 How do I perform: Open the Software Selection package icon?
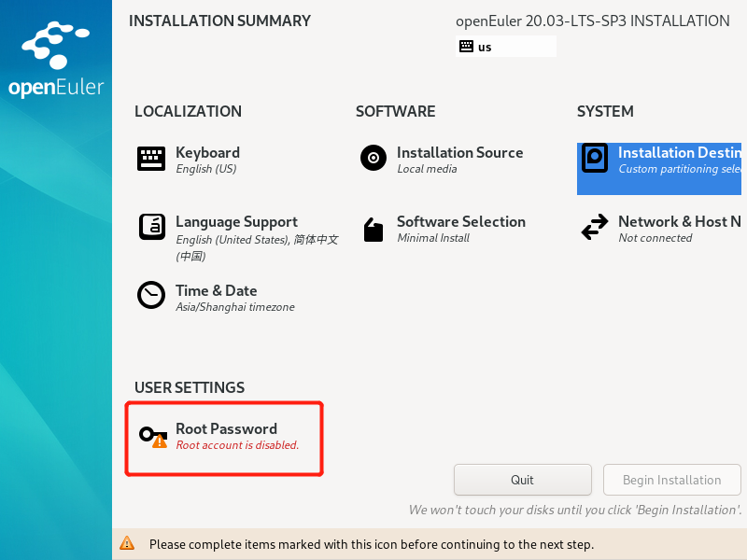coord(373,230)
